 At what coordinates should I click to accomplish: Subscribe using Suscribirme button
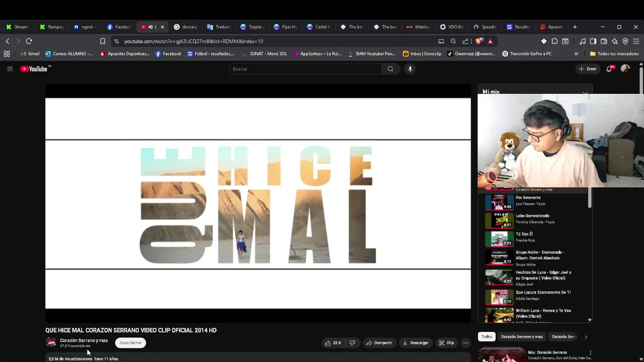130,343
